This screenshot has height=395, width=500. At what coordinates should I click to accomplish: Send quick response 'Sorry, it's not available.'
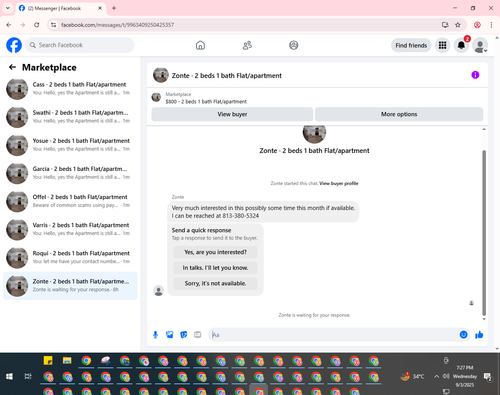coord(215,283)
